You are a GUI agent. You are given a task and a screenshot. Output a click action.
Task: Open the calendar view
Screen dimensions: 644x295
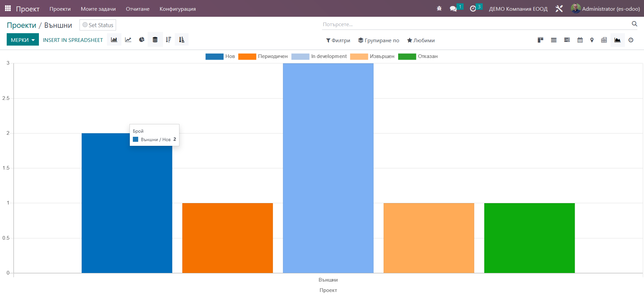click(x=580, y=40)
